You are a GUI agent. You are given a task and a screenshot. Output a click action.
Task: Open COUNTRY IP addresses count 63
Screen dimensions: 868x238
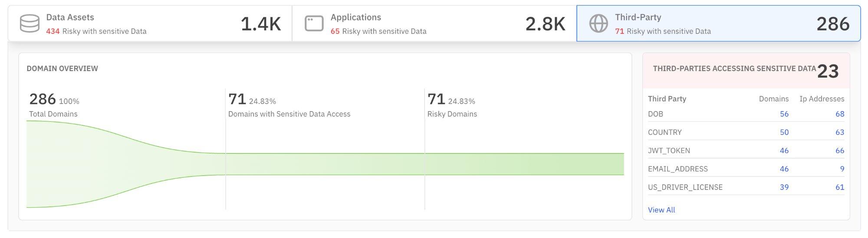(x=839, y=132)
